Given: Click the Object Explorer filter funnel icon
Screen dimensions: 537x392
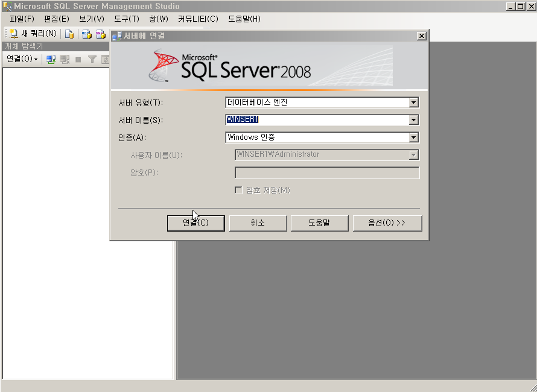Looking at the screenshot, I should [x=92, y=60].
